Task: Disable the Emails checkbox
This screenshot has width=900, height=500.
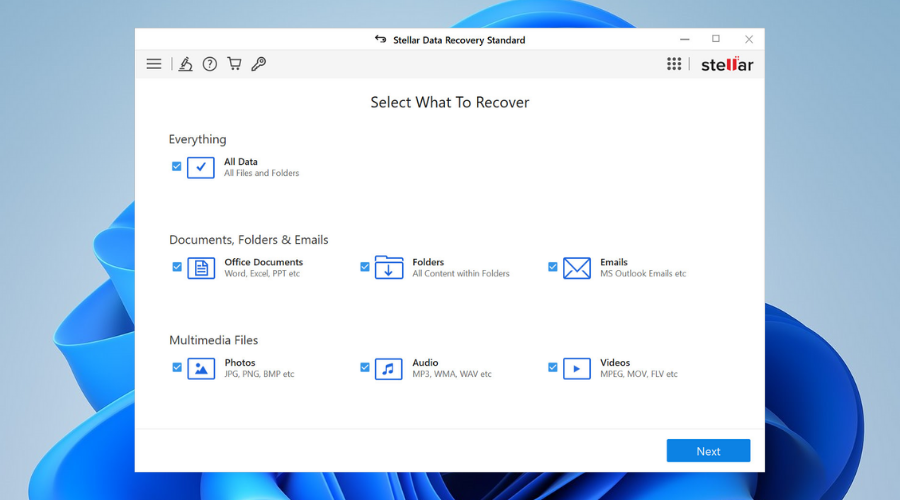Action: point(553,267)
